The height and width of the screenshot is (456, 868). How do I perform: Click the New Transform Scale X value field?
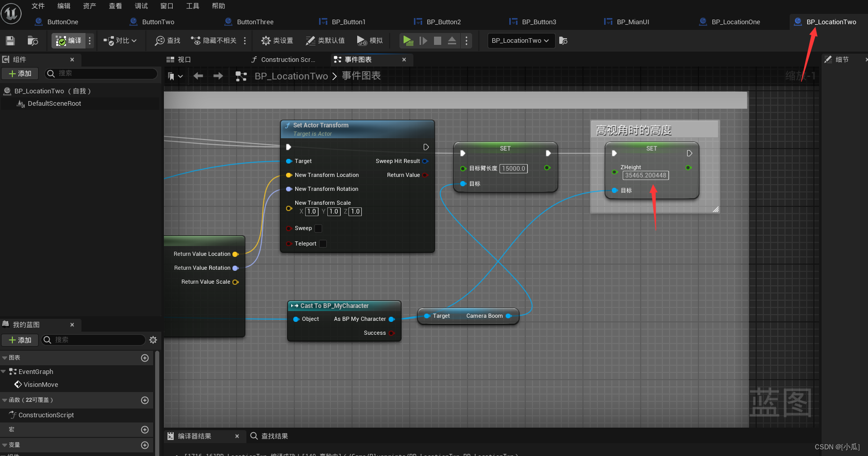tap(312, 211)
